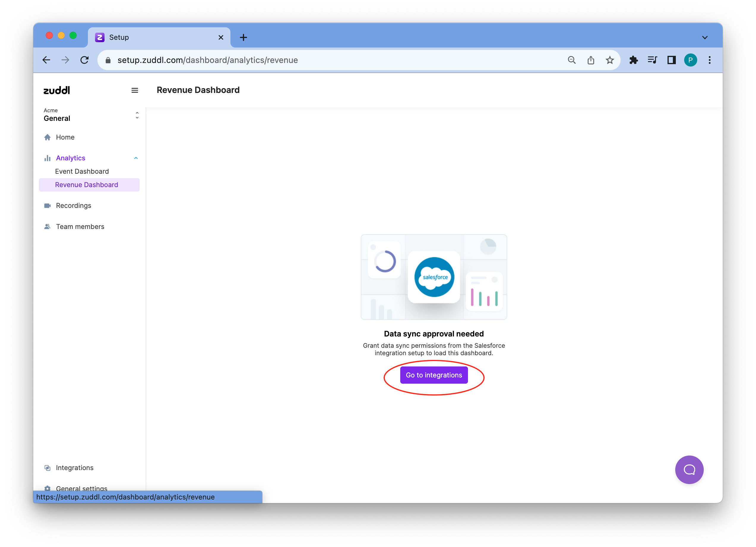
Task: Open the media control playlist icon
Action: click(652, 60)
